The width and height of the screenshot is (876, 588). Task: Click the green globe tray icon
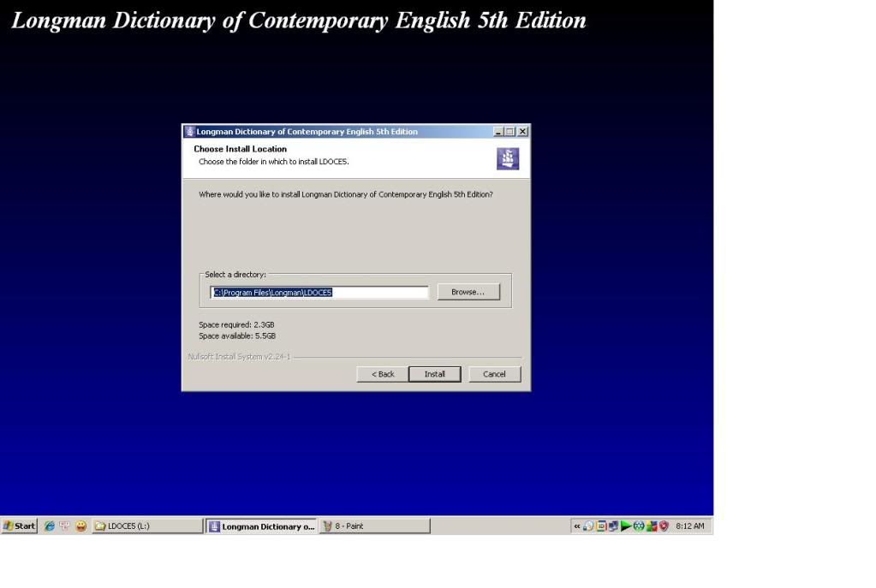click(639, 526)
